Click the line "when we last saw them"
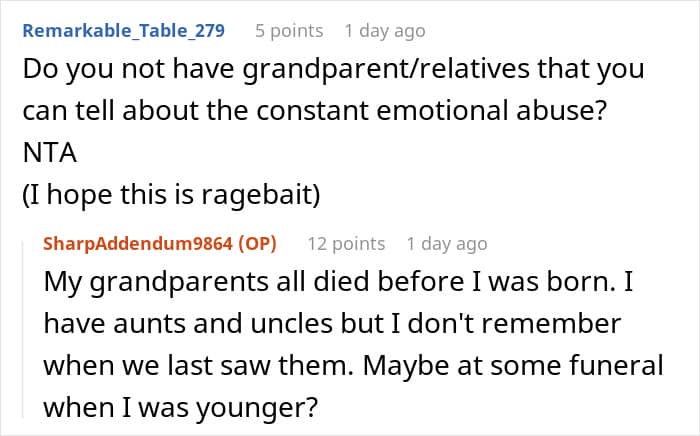Viewport: 700px width, 436px height. [x=353, y=367]
